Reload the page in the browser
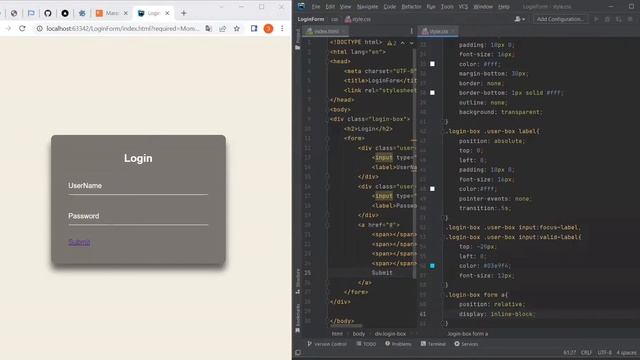This screenshot has width=640, height=360. tap(22, 29)
